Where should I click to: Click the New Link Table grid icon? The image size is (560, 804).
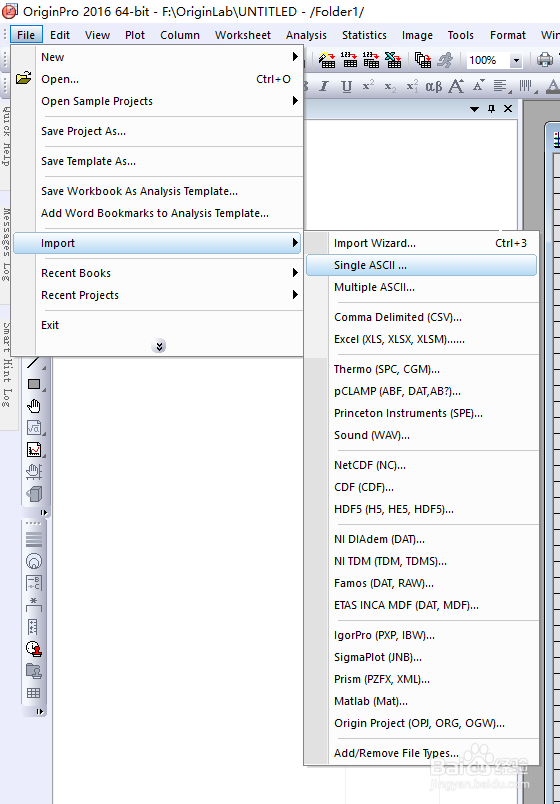click(34, 693)
